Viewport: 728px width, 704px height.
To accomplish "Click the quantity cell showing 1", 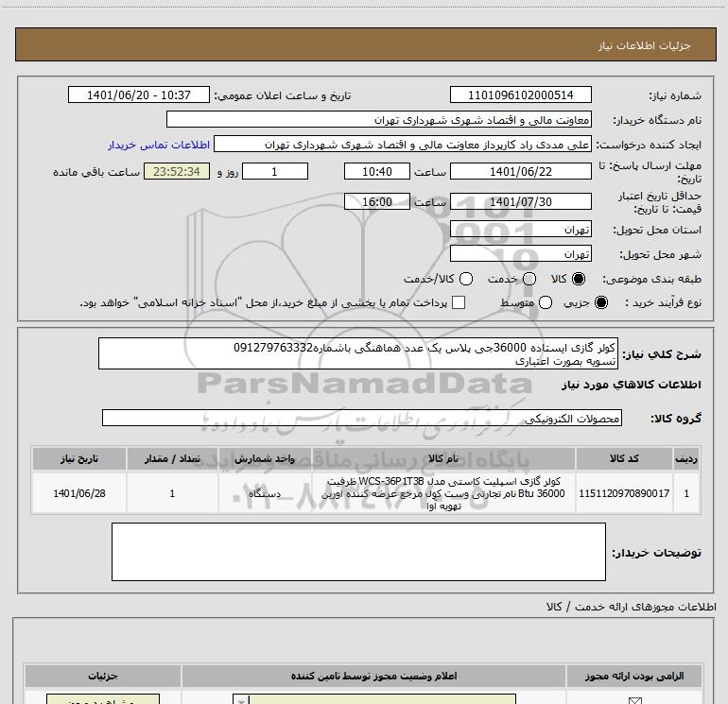I will tap(172, 493).
